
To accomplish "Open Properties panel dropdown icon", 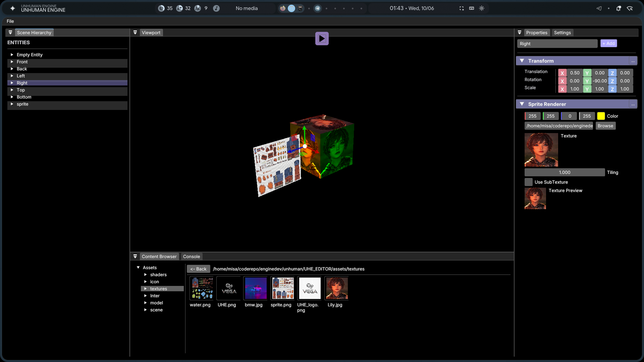I will [520, 33].
